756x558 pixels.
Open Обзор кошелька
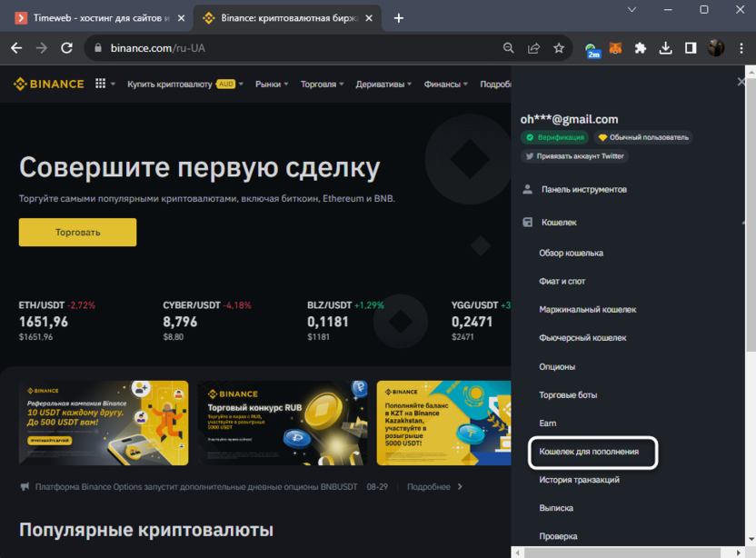[x=571, y=253]
